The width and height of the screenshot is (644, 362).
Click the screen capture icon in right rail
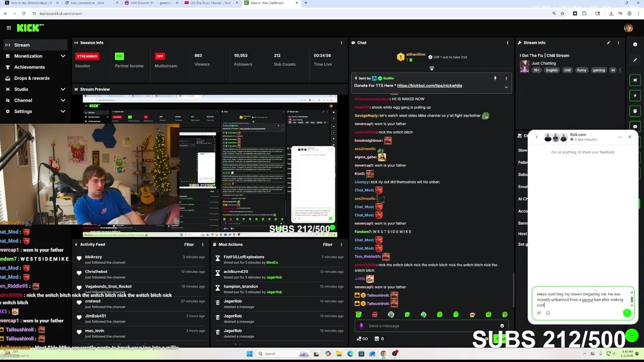tap(635, 80)
